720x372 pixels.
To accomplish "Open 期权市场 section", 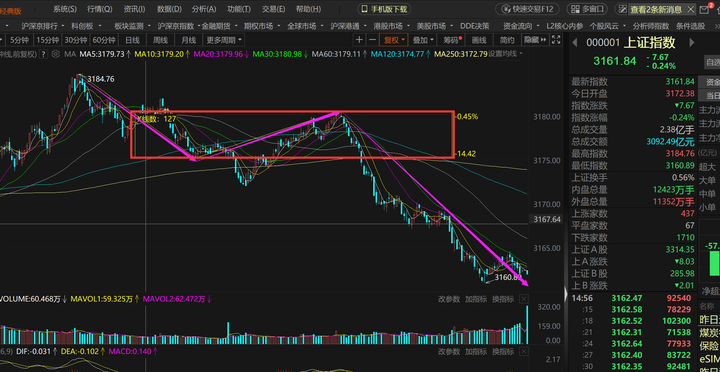I will click(x=258, y=26).
